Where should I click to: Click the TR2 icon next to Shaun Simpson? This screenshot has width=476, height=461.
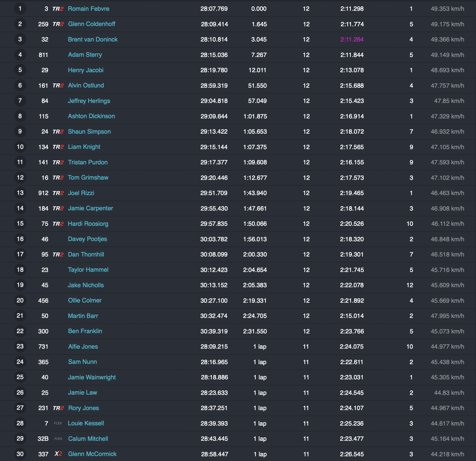pos(58,132)
